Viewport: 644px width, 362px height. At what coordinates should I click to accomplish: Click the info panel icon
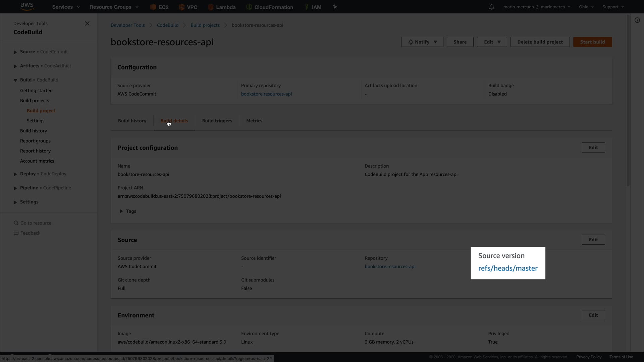[x=637, y=20]
